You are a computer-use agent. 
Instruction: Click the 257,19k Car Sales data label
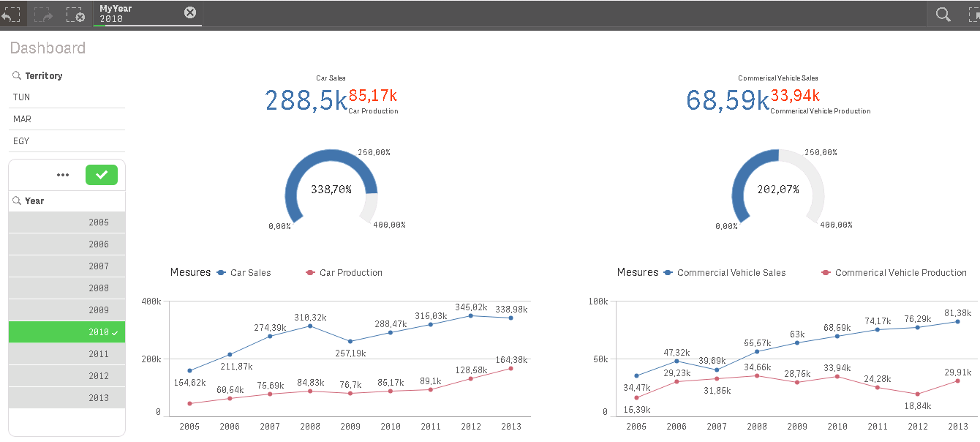coord(350,353)
